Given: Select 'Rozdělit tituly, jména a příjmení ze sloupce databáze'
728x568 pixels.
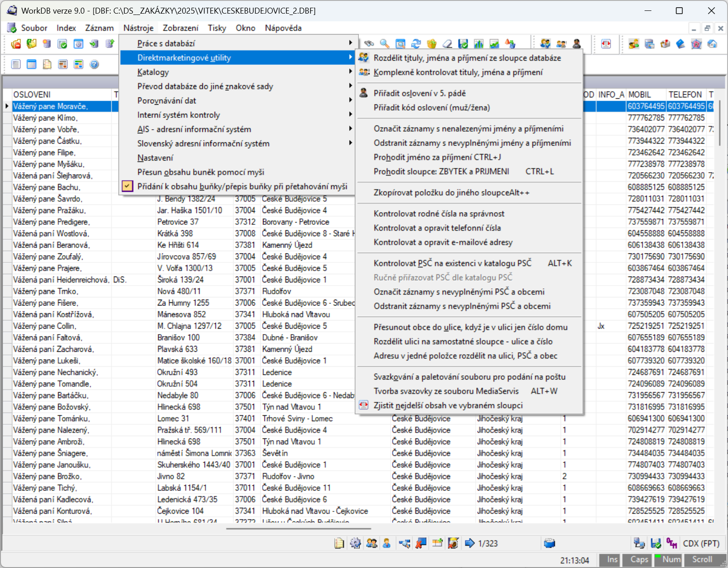Looking at the screenshot, I should (x=469, y=58).
